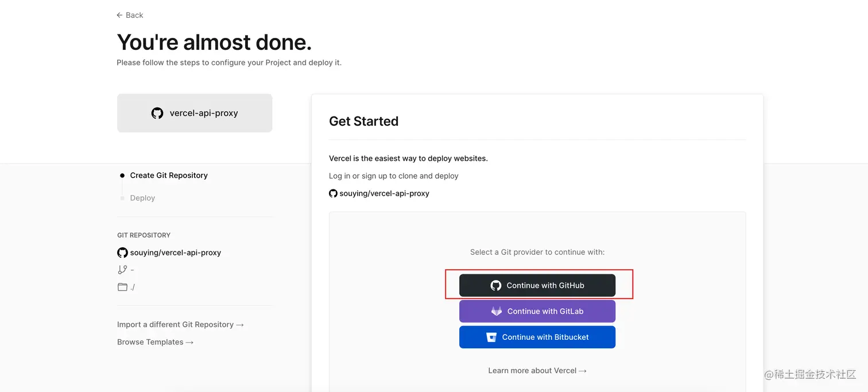
Task: Continue with Bitbucket
Action: [537, 337]
